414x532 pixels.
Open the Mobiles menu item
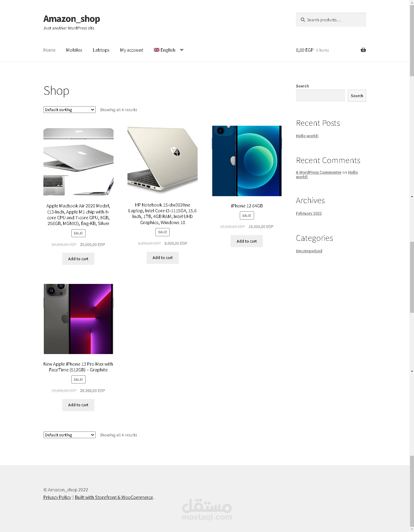pos(74,50)
